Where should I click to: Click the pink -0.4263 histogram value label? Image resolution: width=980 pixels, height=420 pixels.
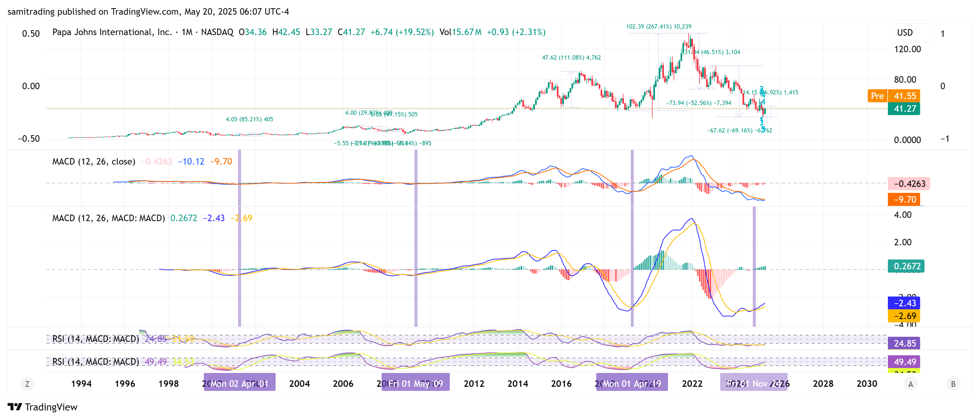click(x=909, y=184)
